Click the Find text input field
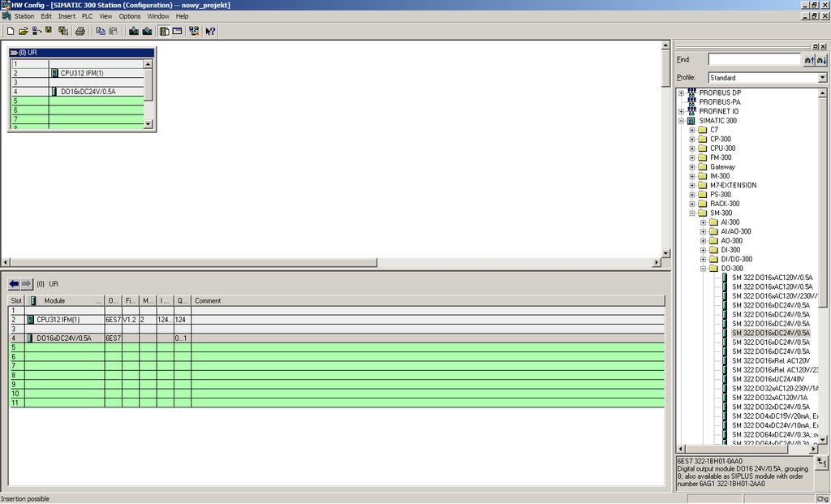Image resolution: width=831 pixels, height=504 pixels. [x=754, y=59]
